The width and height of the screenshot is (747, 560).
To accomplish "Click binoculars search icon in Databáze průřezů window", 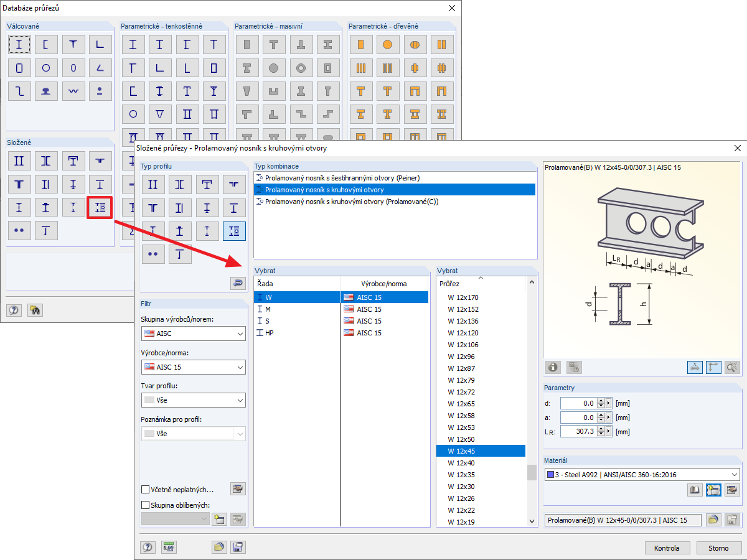I will [35, 310].
